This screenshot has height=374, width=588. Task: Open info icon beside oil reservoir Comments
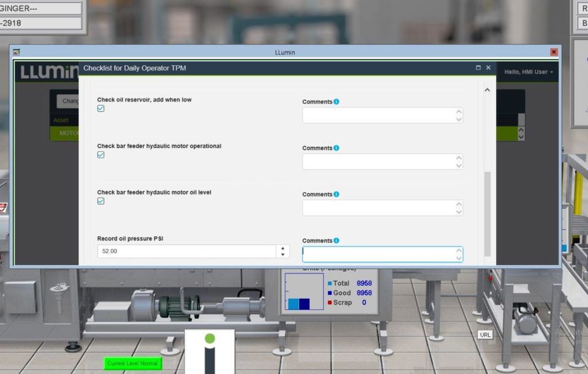click(336, 102)
